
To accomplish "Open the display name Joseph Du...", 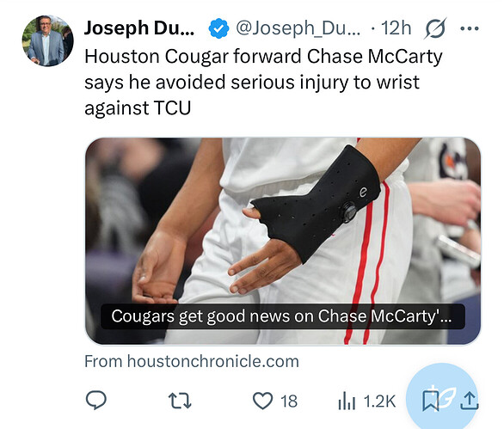I will [x=139, y=28].
